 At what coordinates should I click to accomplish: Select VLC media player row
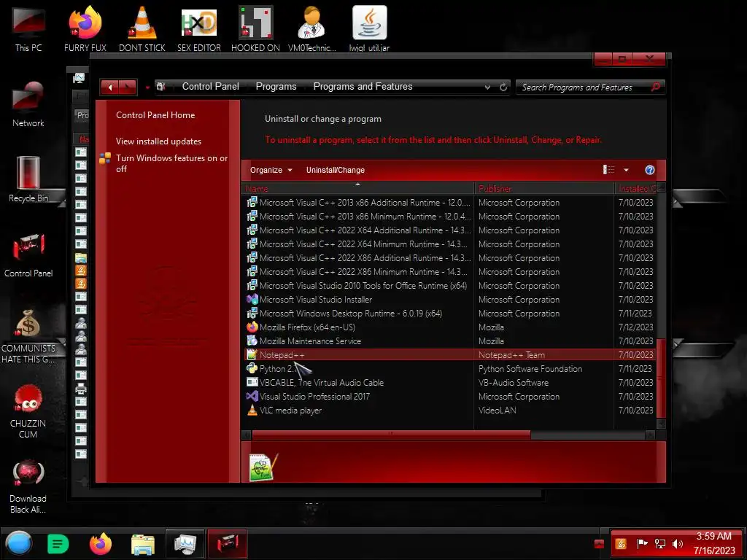pyautogui.click(x=449, y=410)
